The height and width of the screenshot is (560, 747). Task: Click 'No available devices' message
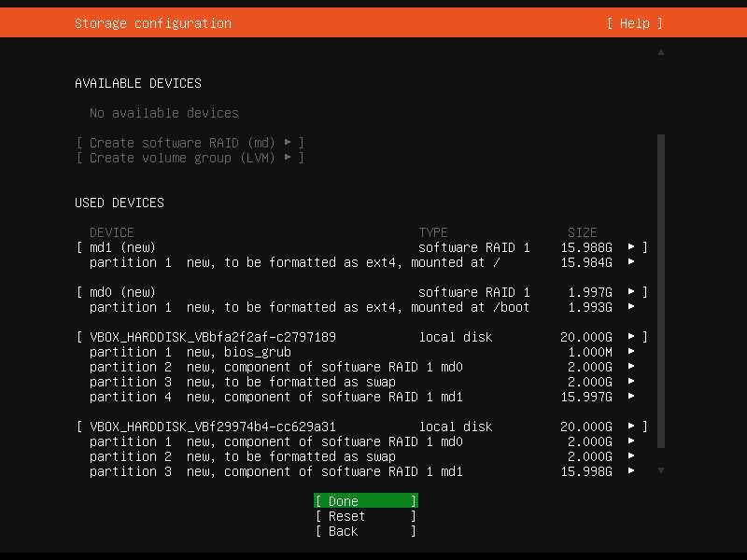(x=164, y=113)
